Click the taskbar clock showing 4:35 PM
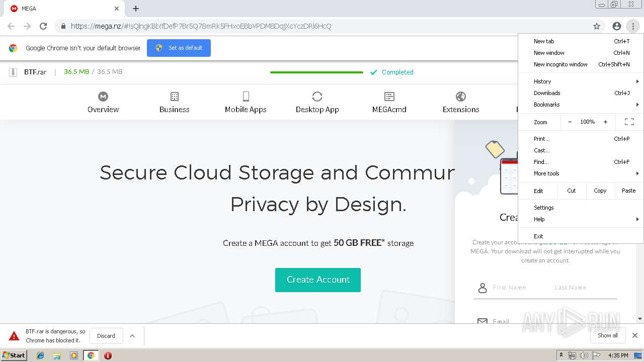This screenshot has width=644, height=362. pyautogui.click(x=618, y=355)
